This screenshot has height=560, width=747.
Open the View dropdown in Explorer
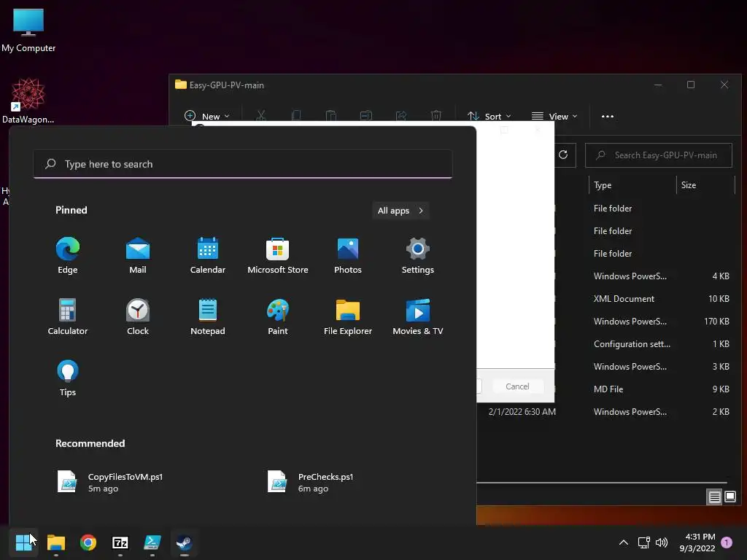tap(554, 116)
